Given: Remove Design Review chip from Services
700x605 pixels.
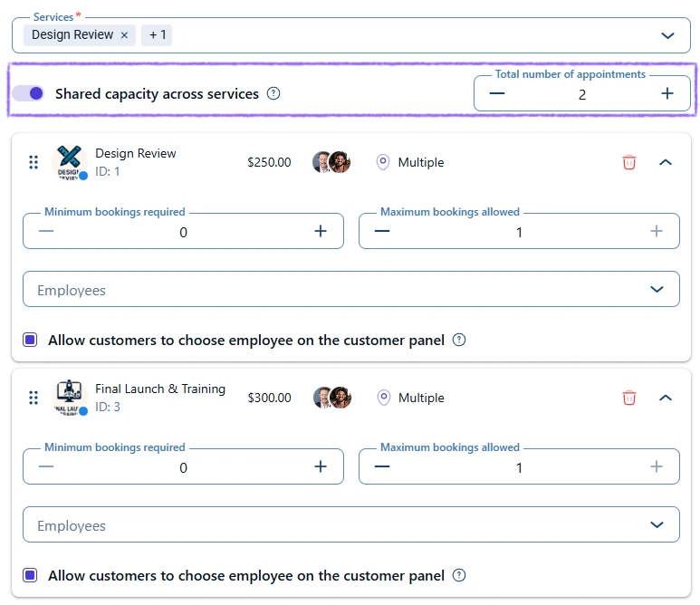Looking at the screenshot, I should pos(125,35).
